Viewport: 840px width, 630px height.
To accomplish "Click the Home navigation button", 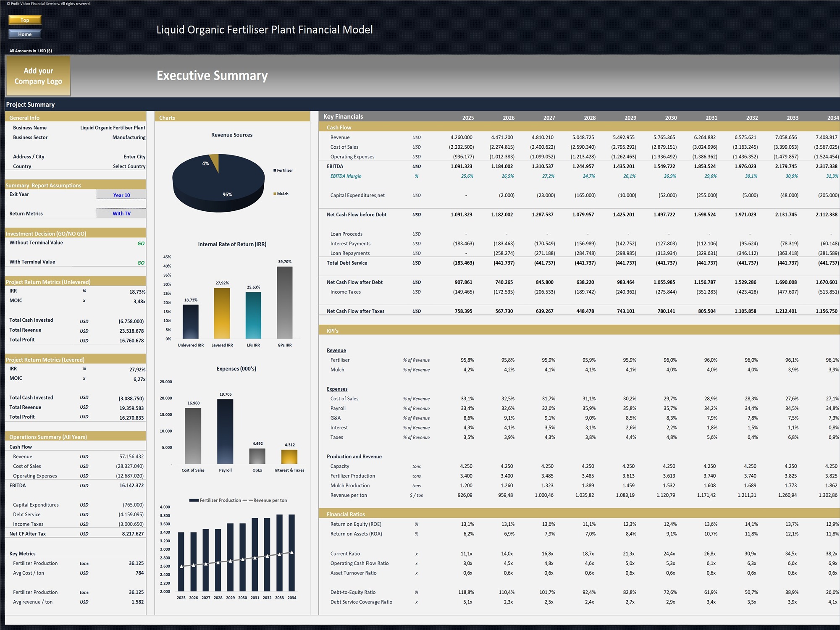I will (25, 34).
